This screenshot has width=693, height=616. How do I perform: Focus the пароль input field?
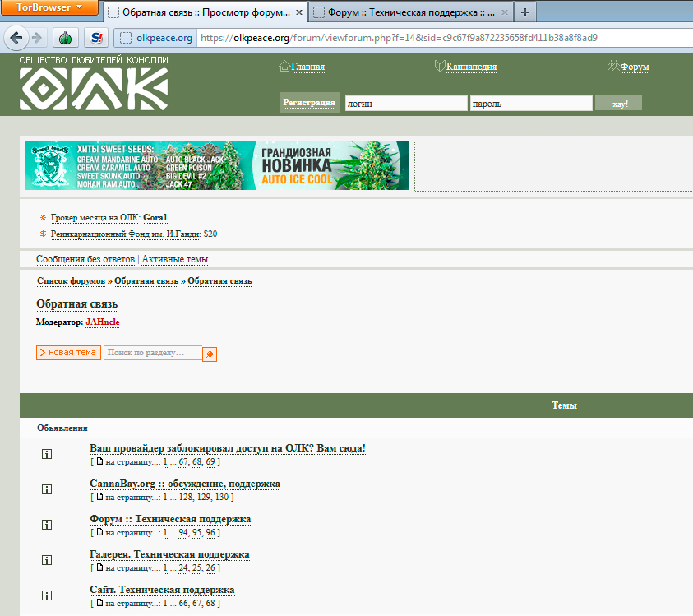point(531,104)
